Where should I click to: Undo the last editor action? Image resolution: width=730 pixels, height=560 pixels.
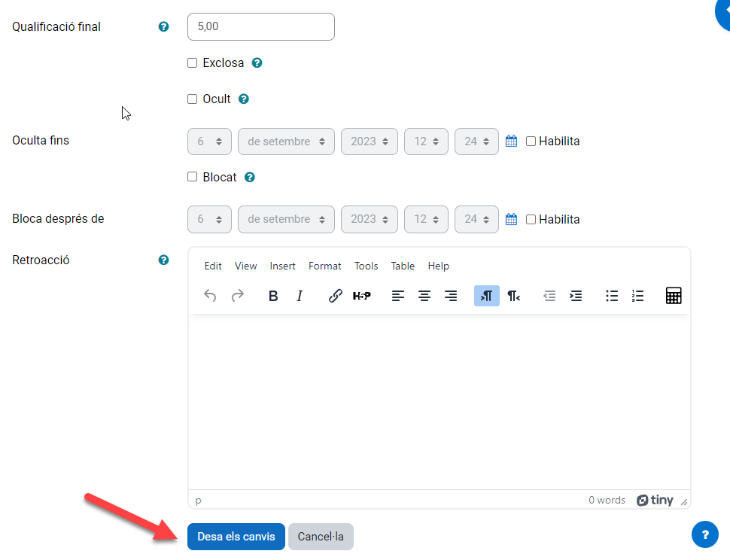click(x=210, y=296)
